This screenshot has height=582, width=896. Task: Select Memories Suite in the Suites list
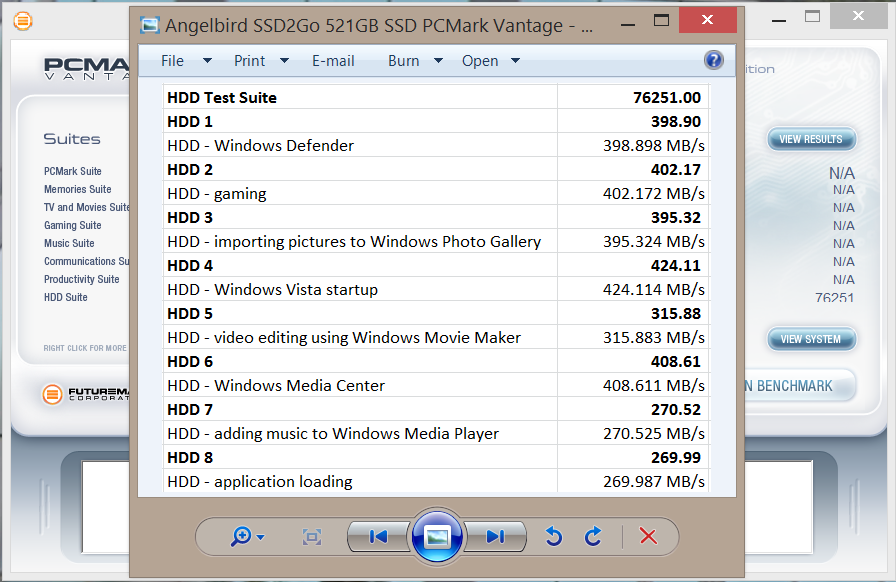(78, 189)
